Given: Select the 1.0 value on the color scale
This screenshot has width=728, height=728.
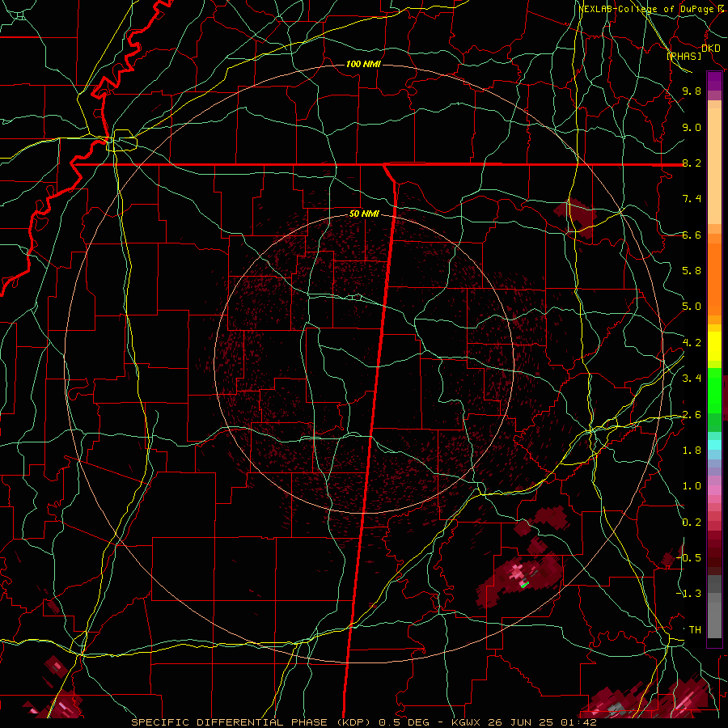Looking at the screenshot, I should [692, 486].
